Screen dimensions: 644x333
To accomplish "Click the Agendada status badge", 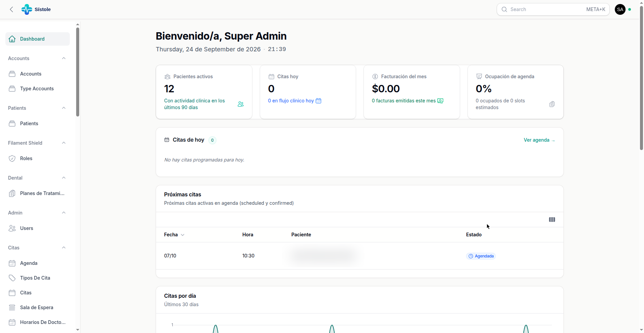I will click(481, 256).
